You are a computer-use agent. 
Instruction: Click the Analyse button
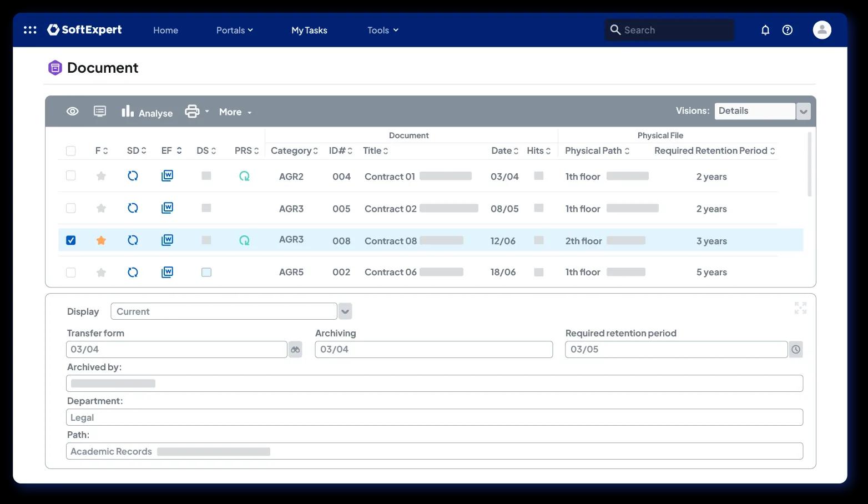point(147,112)
